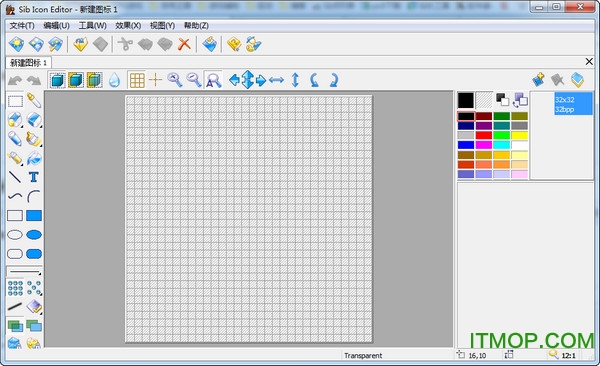Select the Arc tool
600x366 pixels.
click(34, 196)
